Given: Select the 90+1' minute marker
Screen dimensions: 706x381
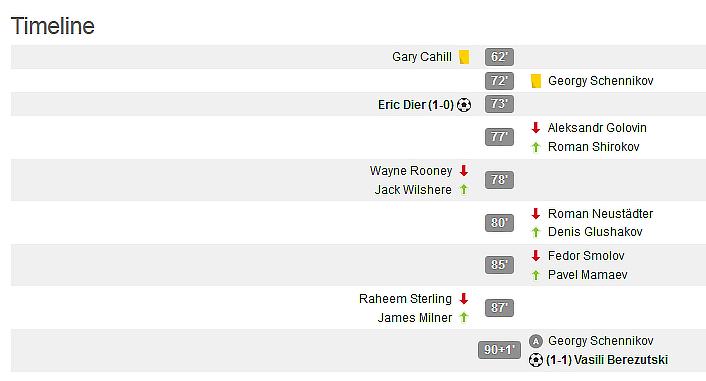Looking at the screenshot, I should coord(499,350).
